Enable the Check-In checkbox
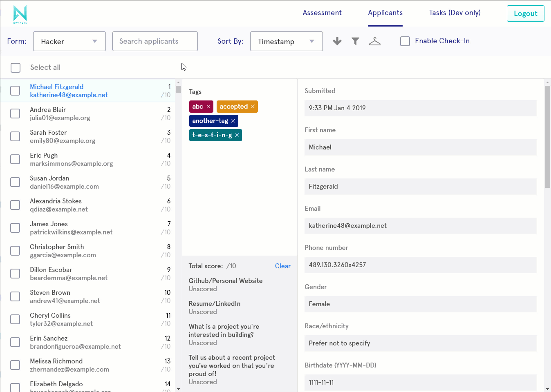This screenshot has width=551, height=392. [x=405, y=41]
